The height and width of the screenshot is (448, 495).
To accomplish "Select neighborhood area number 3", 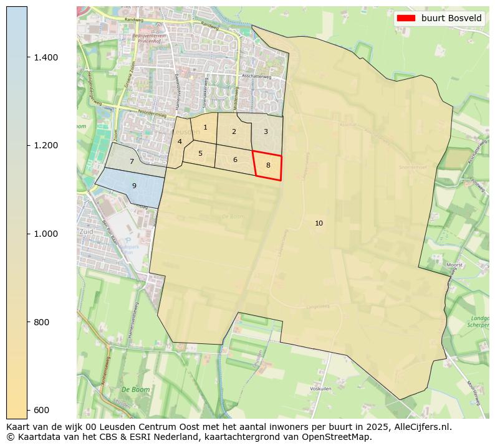I will 266,131.
